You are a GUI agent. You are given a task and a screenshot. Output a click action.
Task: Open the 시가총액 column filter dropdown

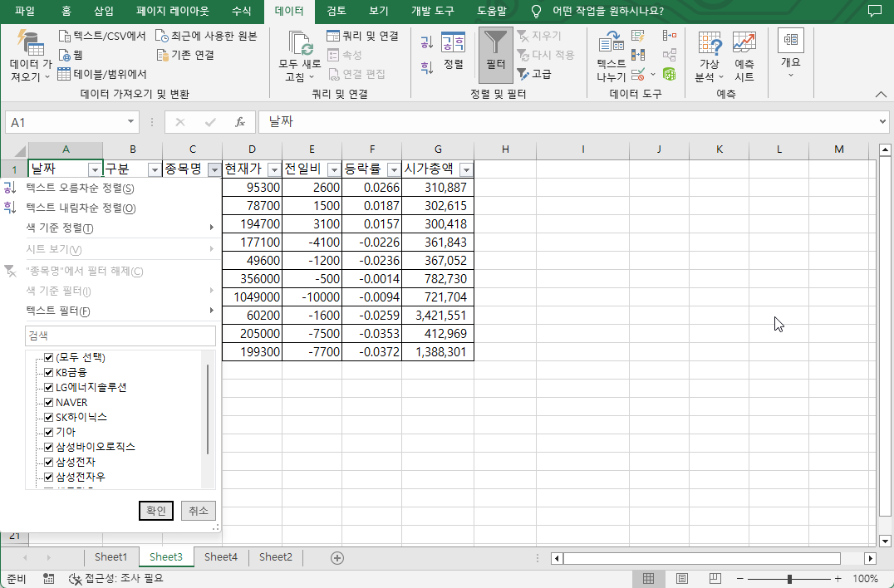tap(466, 169)
